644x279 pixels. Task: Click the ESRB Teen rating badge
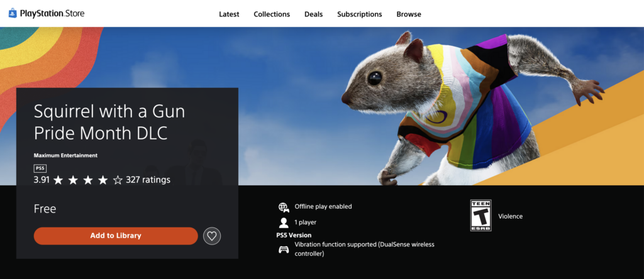click(x=480, y=216)
